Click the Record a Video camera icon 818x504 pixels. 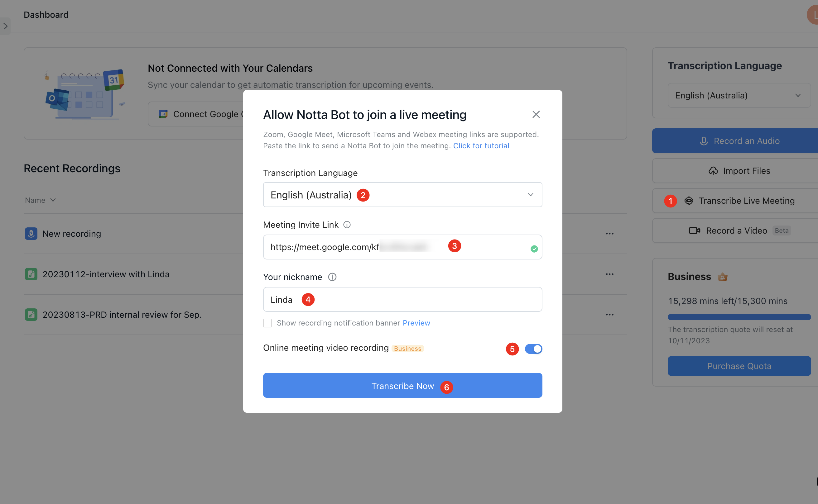(695, 230)
